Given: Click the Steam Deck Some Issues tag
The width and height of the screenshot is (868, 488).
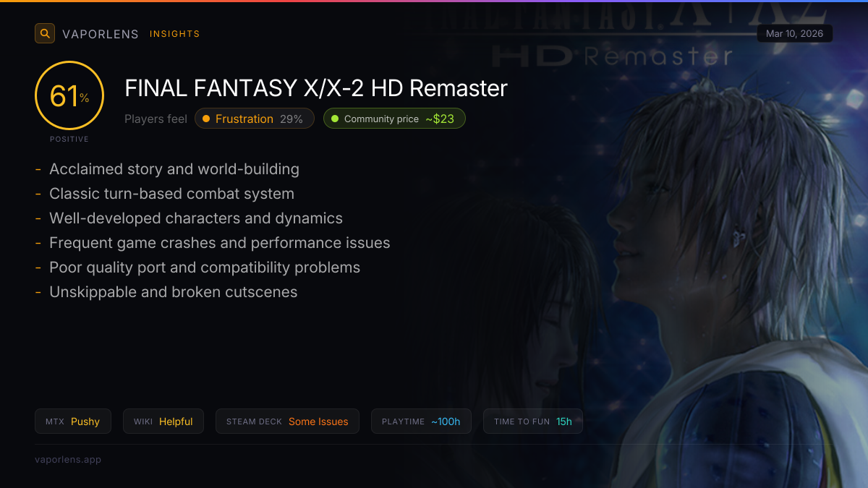Looking at the screenshot, I should click(287, 421).
